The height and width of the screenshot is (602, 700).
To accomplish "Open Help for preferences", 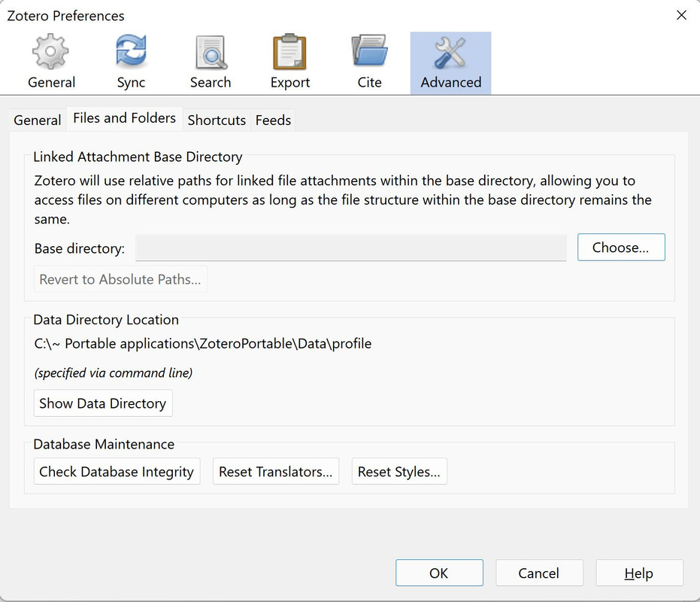I will (x=639, y=573).
